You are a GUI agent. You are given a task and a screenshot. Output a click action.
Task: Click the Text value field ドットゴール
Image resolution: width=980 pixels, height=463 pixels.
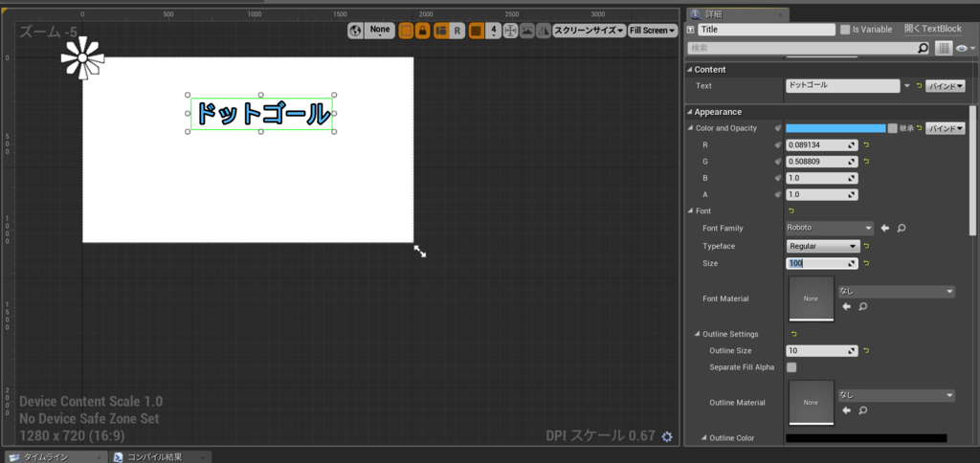(x=842, y=85)
